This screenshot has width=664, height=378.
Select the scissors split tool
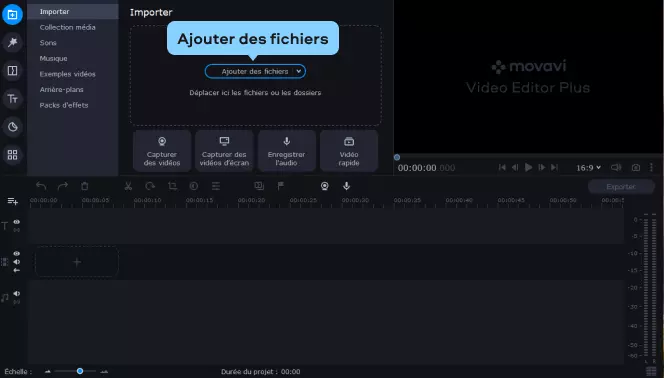click(x=128, y=186)
